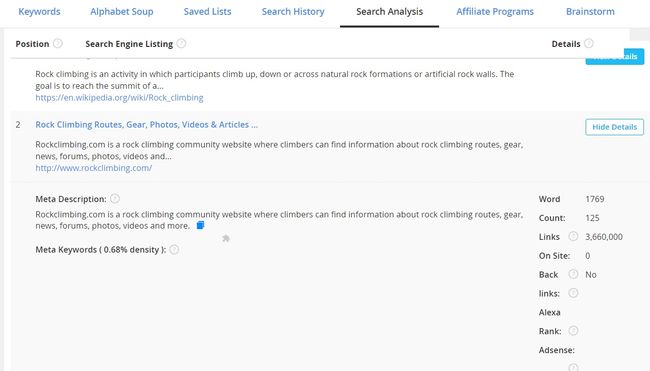Open the http://www.rockclimbing.com/ link
Viewport: 650px width, 371px height.
94,168
